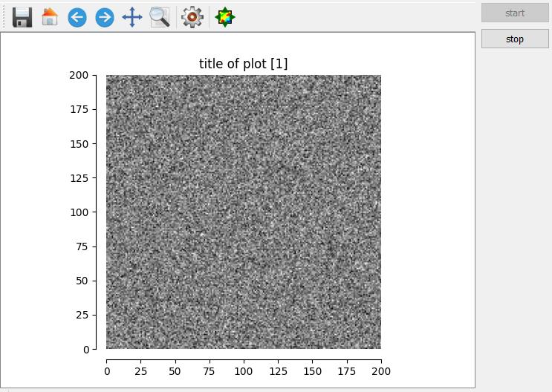
Task: Click x-axis tick label 50
Action: click(x=175, y=371)
